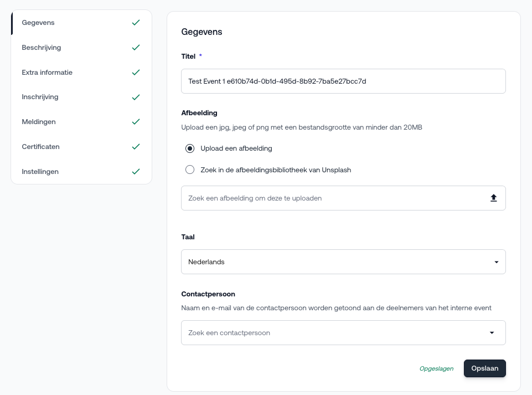Open the Taal dropdown showing Nederlands

343,261
